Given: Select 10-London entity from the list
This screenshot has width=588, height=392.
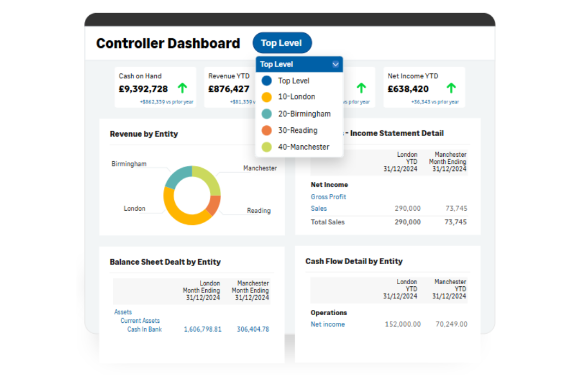Looking at the screenshot, I should (x=297, y=97).
